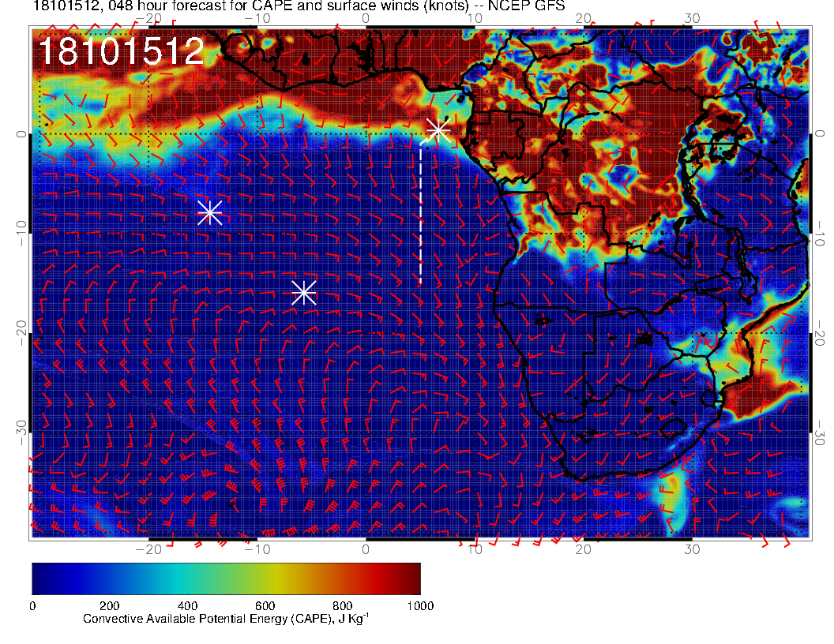Screen dimensions: 834x644
Task: Click the colorbar tick label '1000'
Action: click(420, 606)
